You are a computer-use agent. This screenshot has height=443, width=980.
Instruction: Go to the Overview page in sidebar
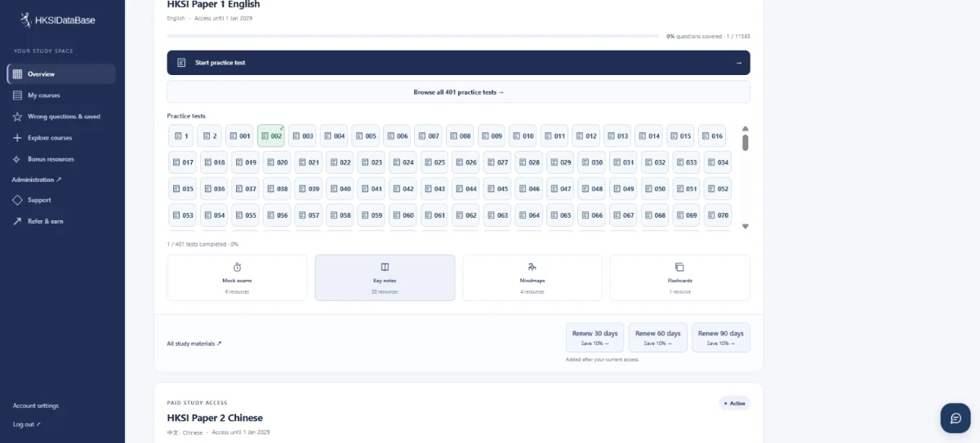(61, 74)
